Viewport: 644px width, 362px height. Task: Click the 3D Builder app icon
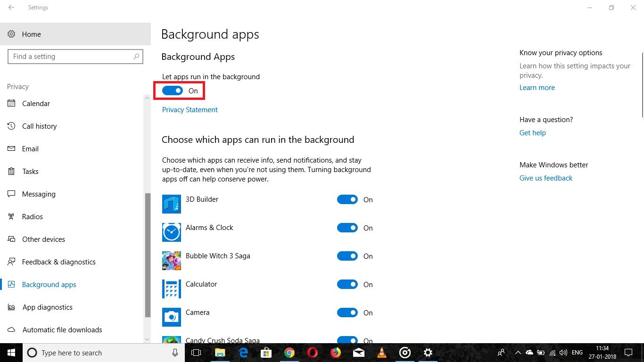point(172,204)
